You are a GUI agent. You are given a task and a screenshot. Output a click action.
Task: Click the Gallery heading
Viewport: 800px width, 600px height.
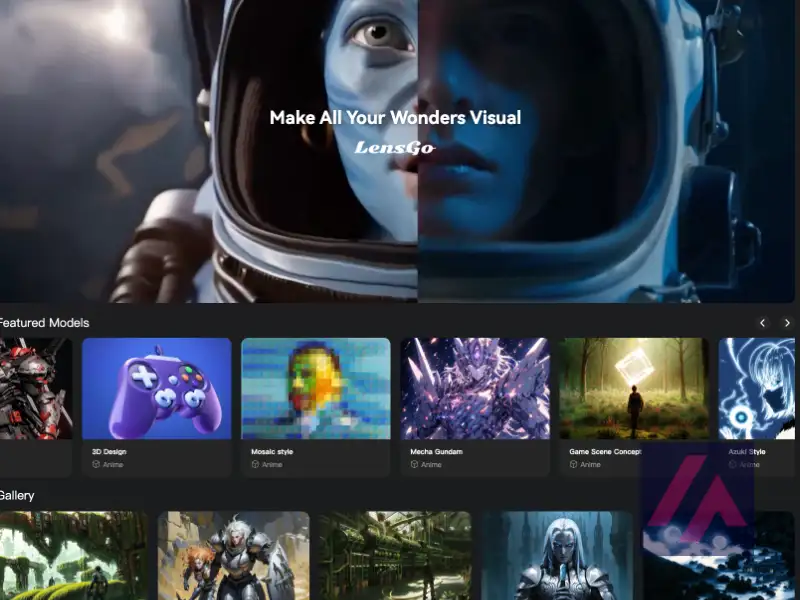17,495
